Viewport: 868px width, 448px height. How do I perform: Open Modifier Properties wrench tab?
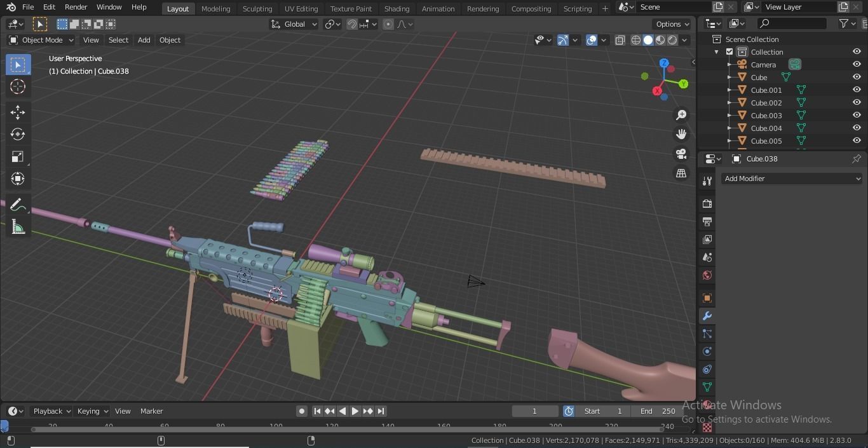pos(707,316)
